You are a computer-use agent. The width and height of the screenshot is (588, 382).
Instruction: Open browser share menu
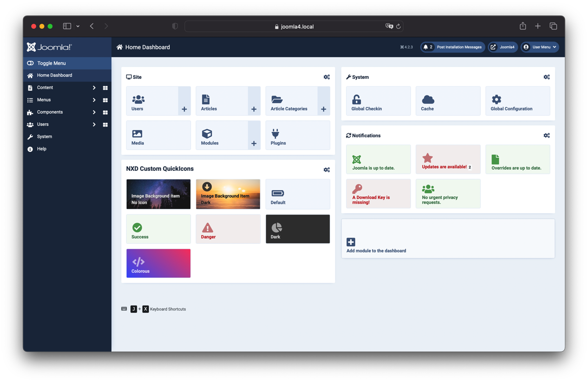pyautogui.click(x=523, y=26)
